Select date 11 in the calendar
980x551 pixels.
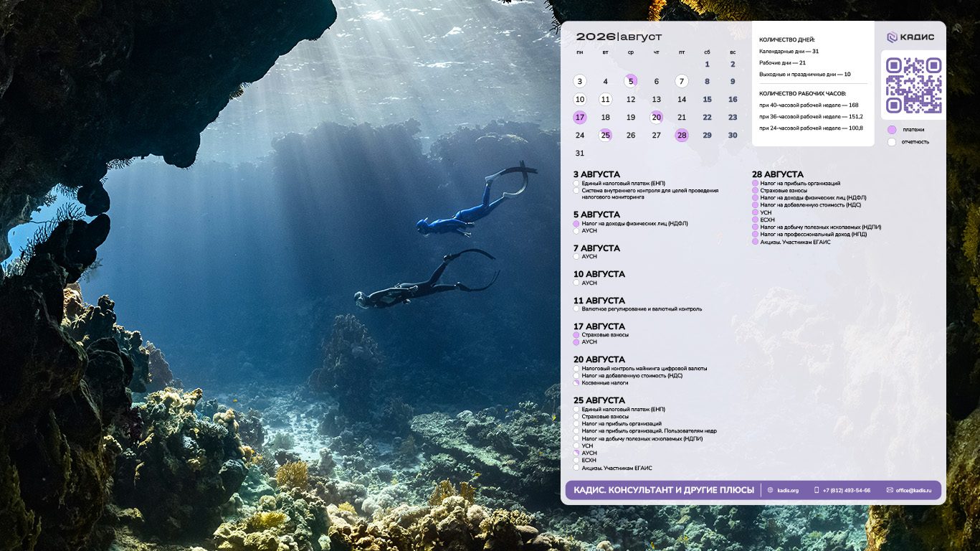[x=605, y=99]
